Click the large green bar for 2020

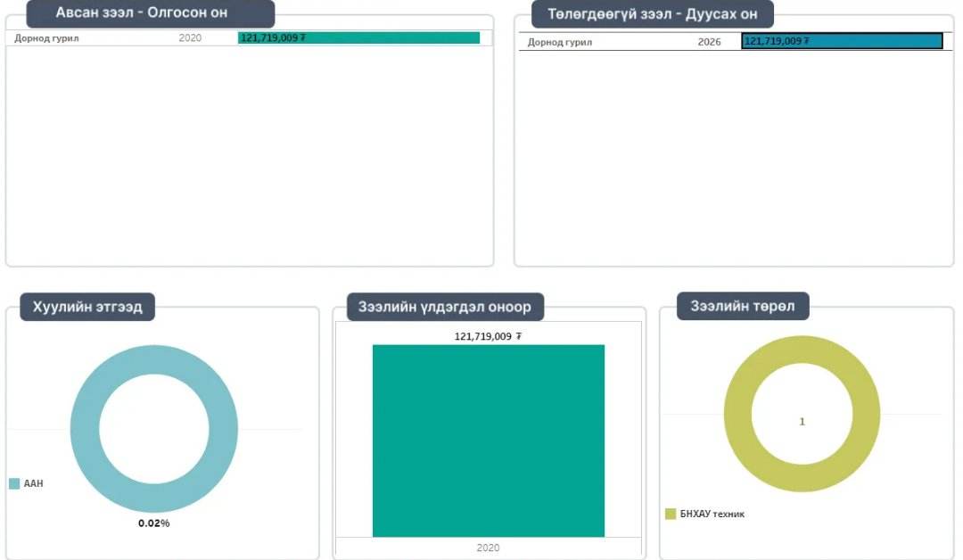coord(488,441)
